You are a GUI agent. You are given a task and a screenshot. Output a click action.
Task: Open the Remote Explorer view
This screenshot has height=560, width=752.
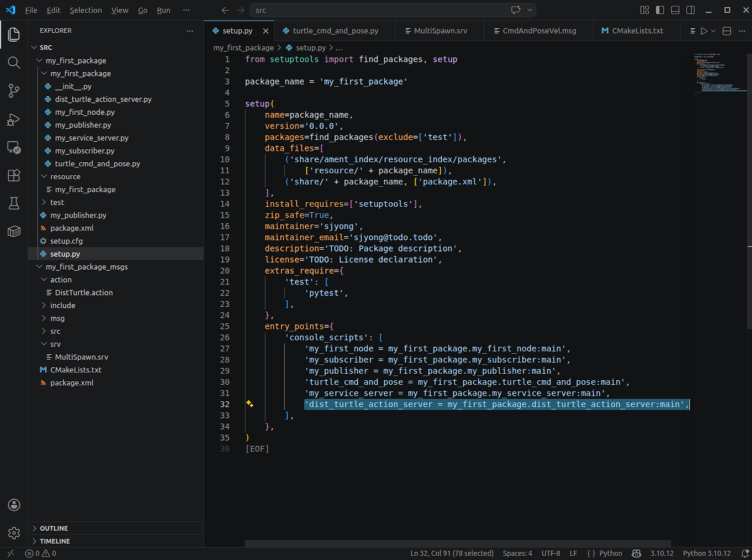14,147
